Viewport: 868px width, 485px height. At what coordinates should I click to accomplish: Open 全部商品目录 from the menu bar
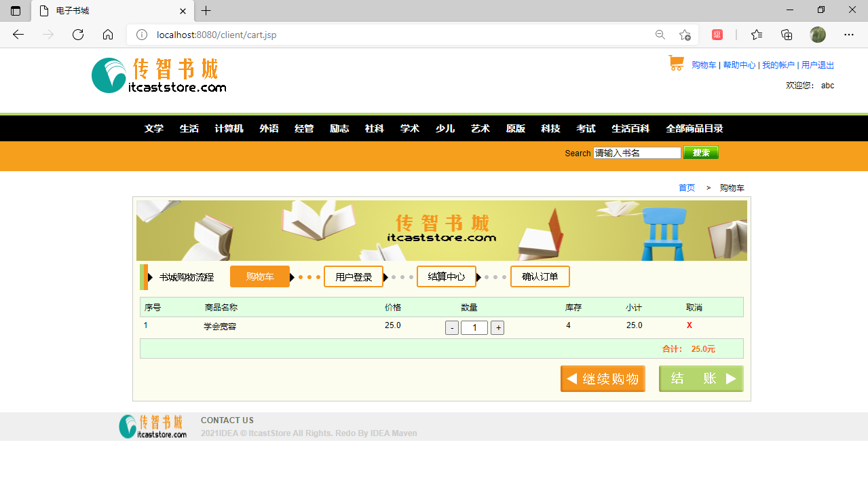pyautogui.click(x=695, y=128)
